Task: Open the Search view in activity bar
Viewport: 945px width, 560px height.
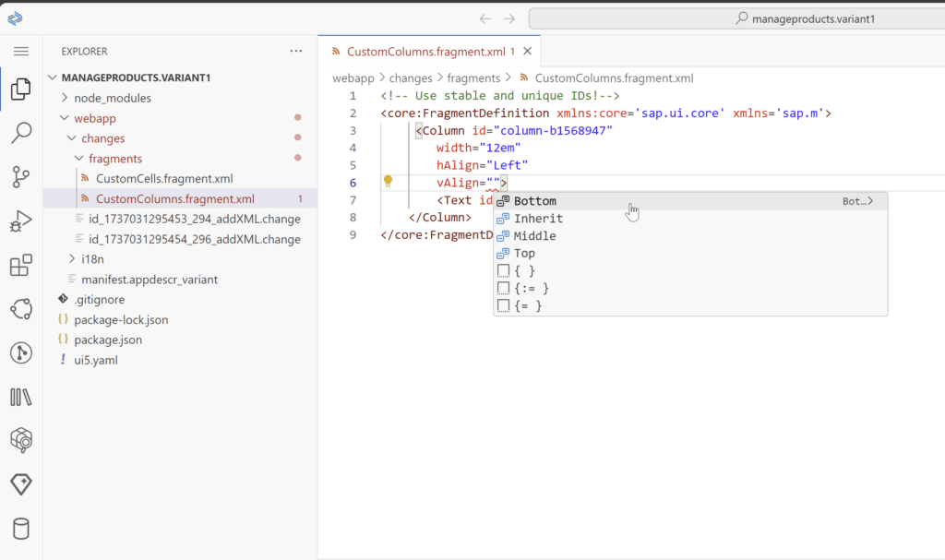Action: 21,133
